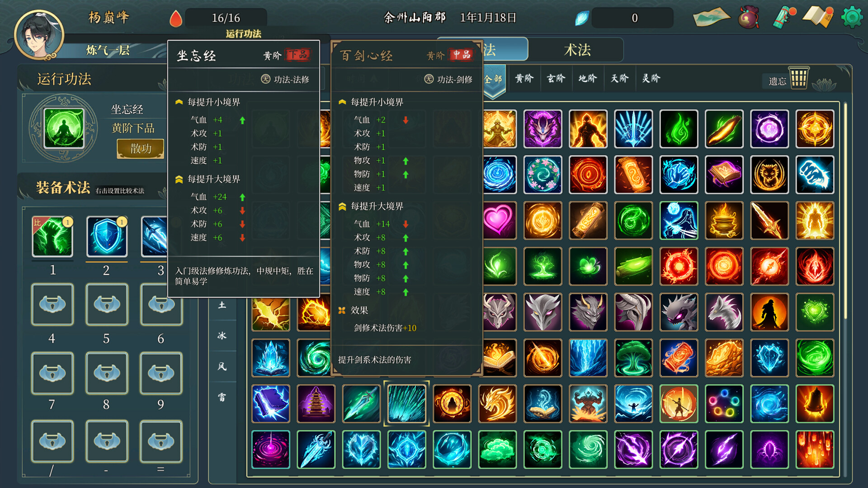Image resolution: width=868 pixels, height=488 pixels.
Task: Select the 雷 element filter
Action: (x=222, y=397)
